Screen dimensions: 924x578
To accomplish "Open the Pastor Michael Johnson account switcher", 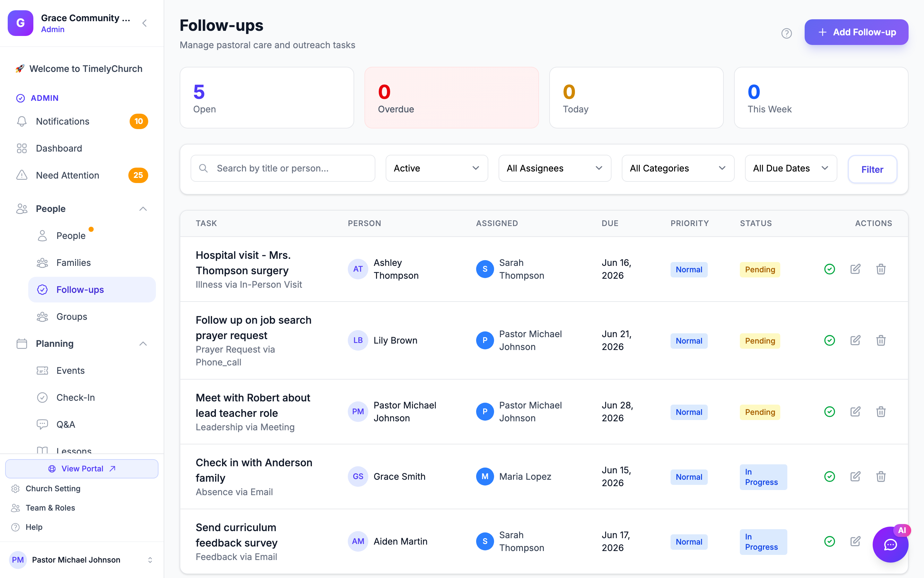I will [82, 560].
